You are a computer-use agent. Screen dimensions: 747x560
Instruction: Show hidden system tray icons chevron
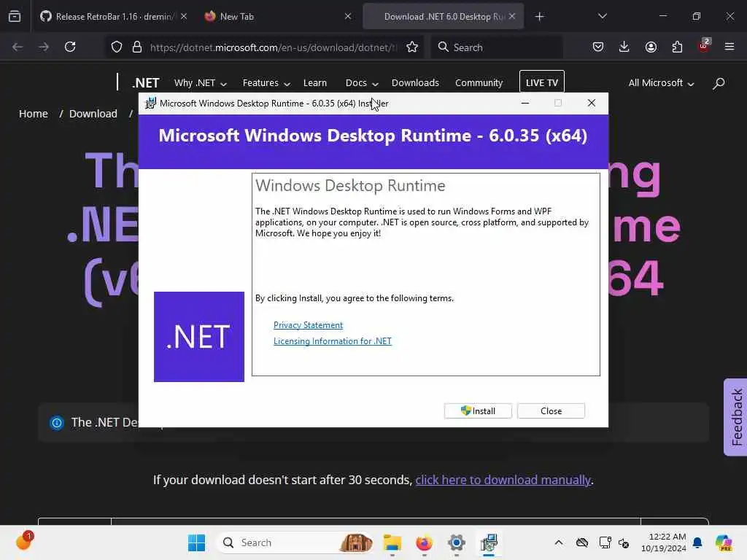tap(559, 542)
